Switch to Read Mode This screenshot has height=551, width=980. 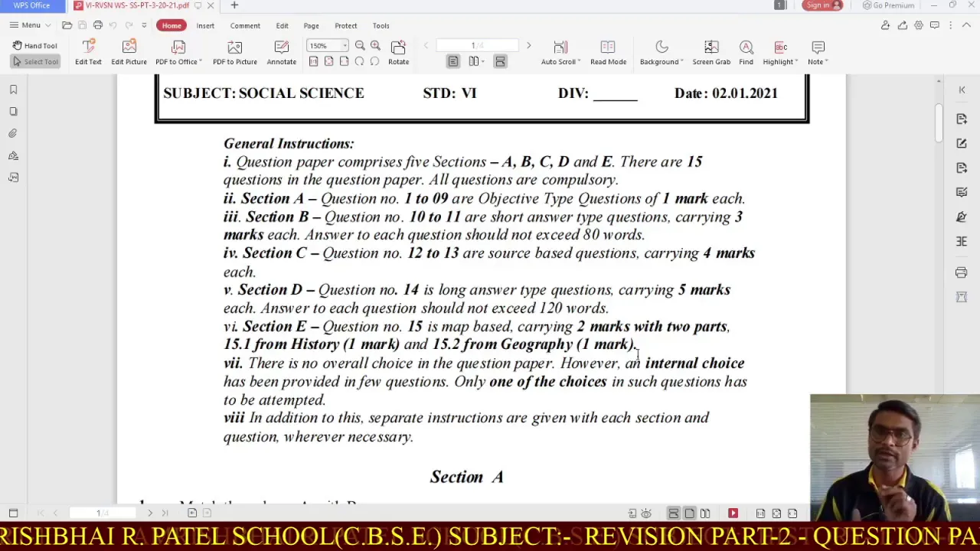click(x=608, y=53)
